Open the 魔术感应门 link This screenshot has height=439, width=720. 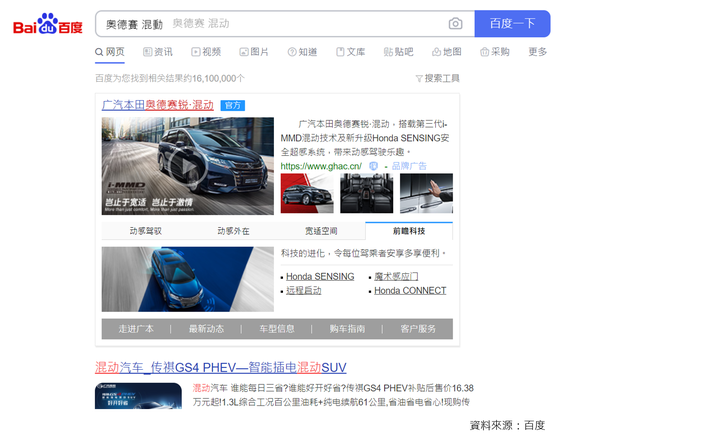click(396, 276)
